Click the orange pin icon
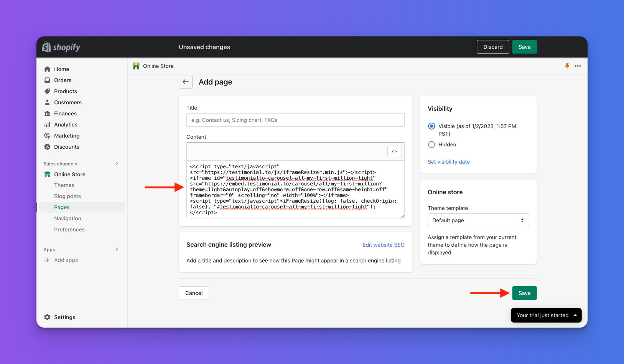The image size is (624, 364). 567,66
